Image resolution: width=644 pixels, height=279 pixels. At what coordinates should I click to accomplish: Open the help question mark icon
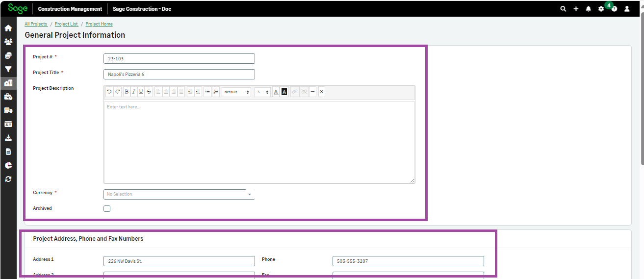614,9
